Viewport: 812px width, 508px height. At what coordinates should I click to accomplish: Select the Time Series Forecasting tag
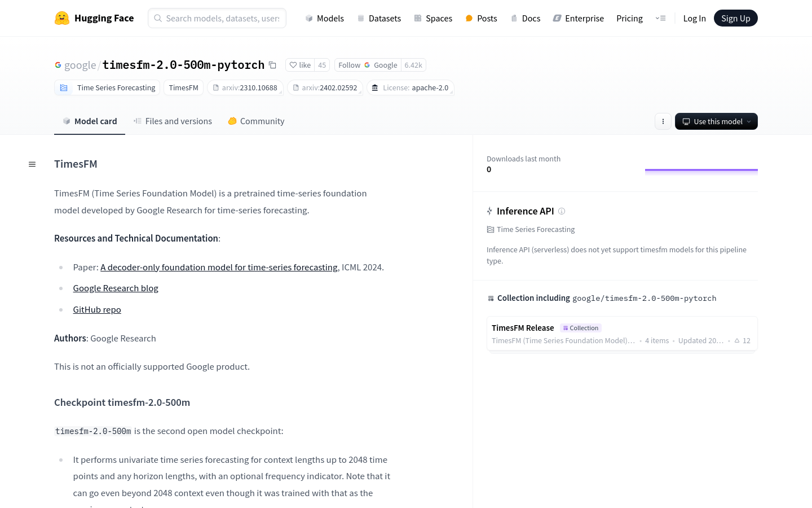[x=107, y=87]
